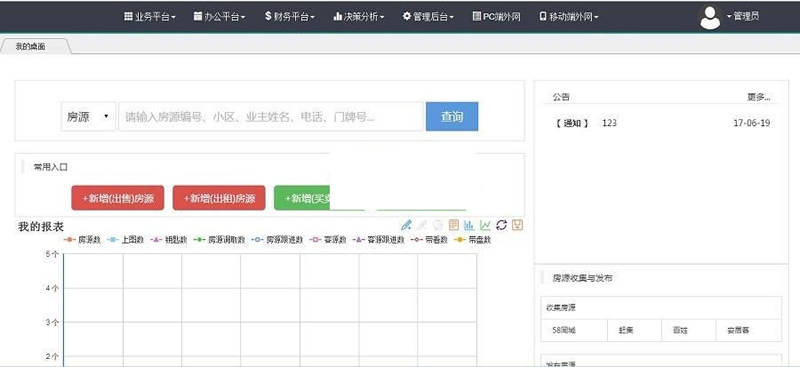The width and height of the screenshot is (800, 367).
Task: Open the 办公平台 dropdown menu
Action: (x=219, y=16)
